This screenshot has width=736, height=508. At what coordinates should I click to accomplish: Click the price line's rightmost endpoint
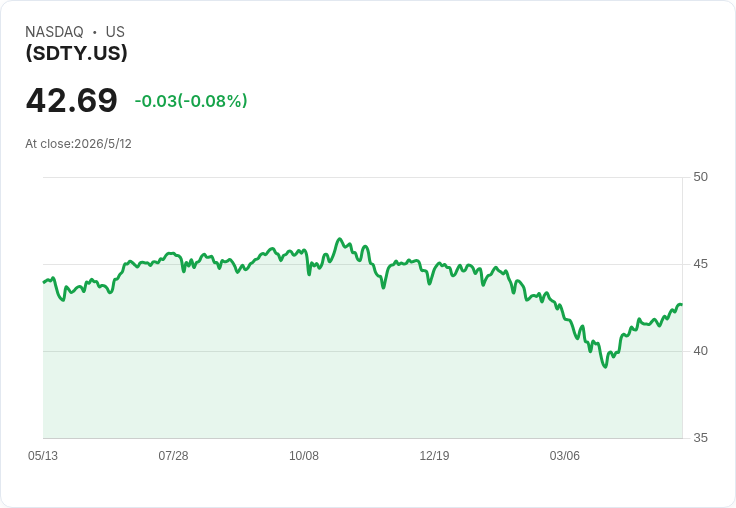(681, 305)
